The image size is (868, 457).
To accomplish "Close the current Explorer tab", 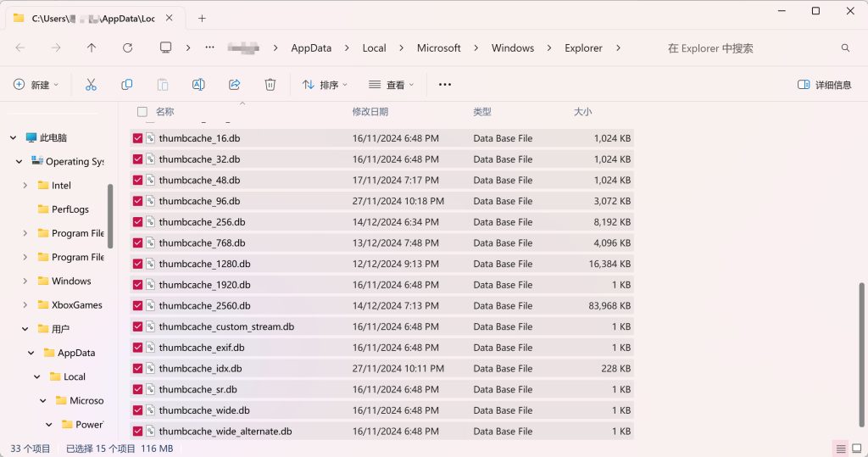I will [x=170, y=18].
